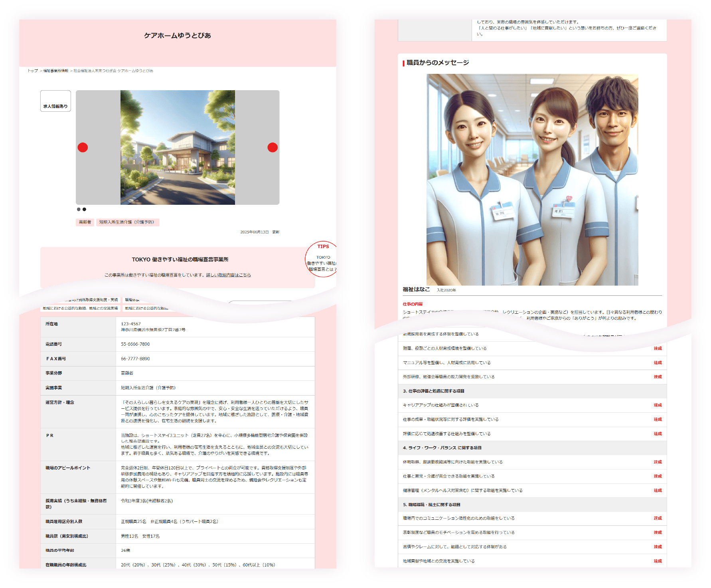Click the トップ breadcrumb link
Screen dimensions: 711x588
[33, 71]
